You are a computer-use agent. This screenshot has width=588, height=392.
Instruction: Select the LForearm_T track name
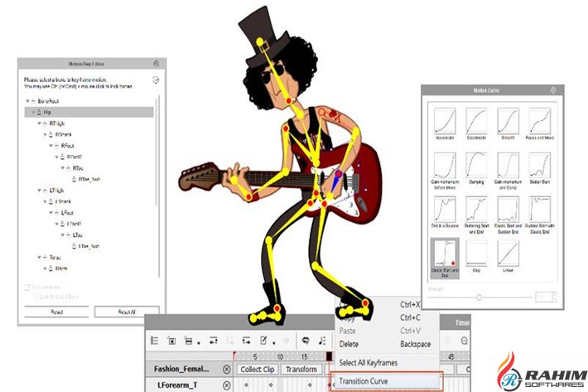(177, 385)
